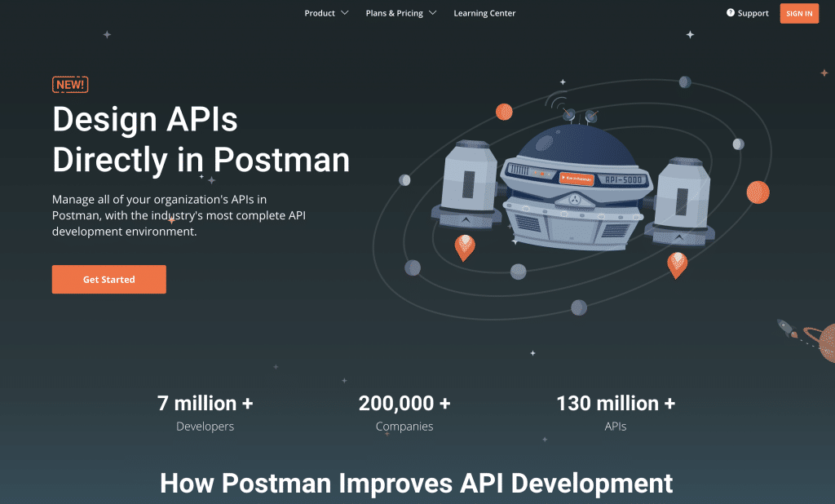Viewport: 835px width, 504px height.
Task: Click the NEW! badge
Action: 70,85
